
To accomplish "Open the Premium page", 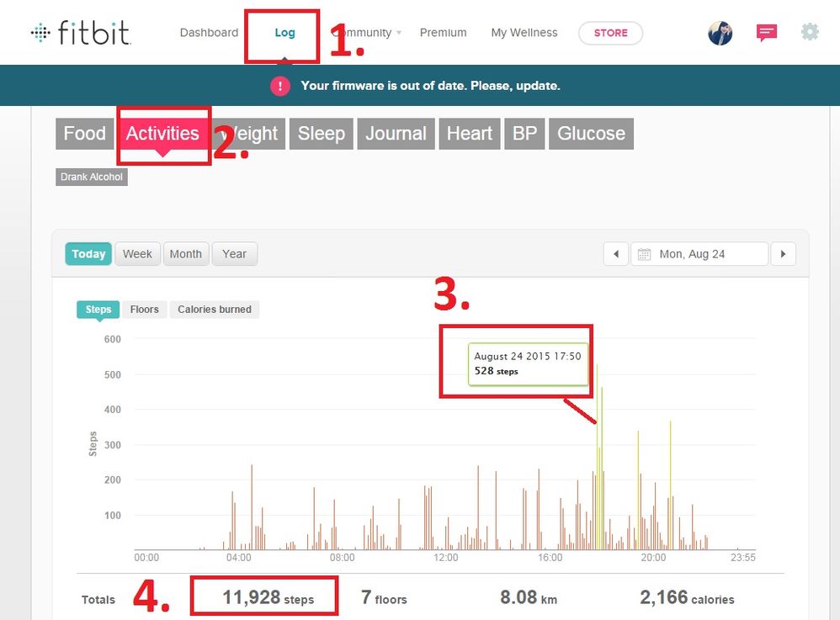I will click(443, 33).
